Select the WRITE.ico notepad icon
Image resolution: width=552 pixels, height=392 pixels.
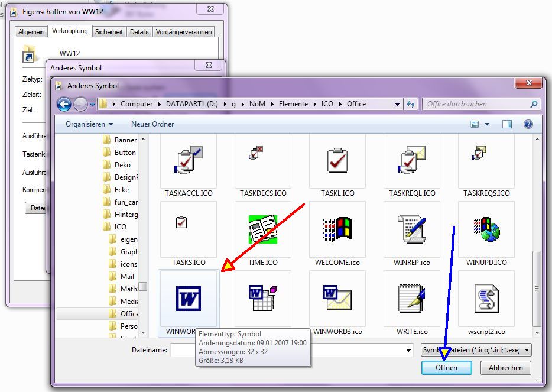412,303
